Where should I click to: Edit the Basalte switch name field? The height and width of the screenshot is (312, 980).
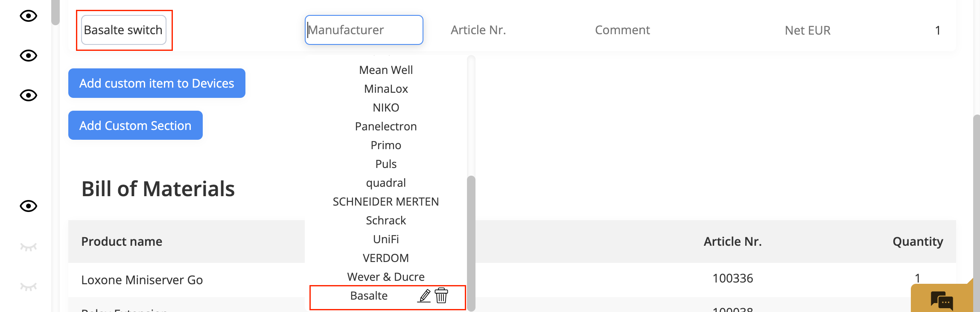[124, 30]
